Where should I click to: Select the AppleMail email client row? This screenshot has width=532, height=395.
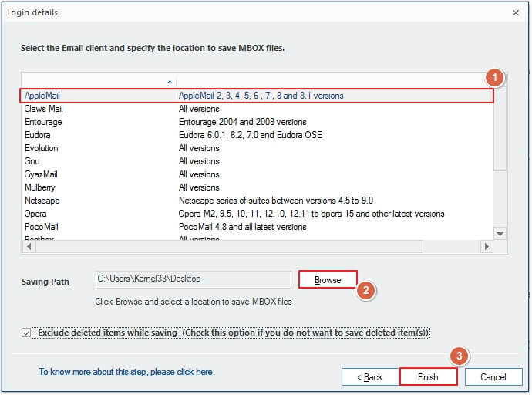click(x=257, y=96)
